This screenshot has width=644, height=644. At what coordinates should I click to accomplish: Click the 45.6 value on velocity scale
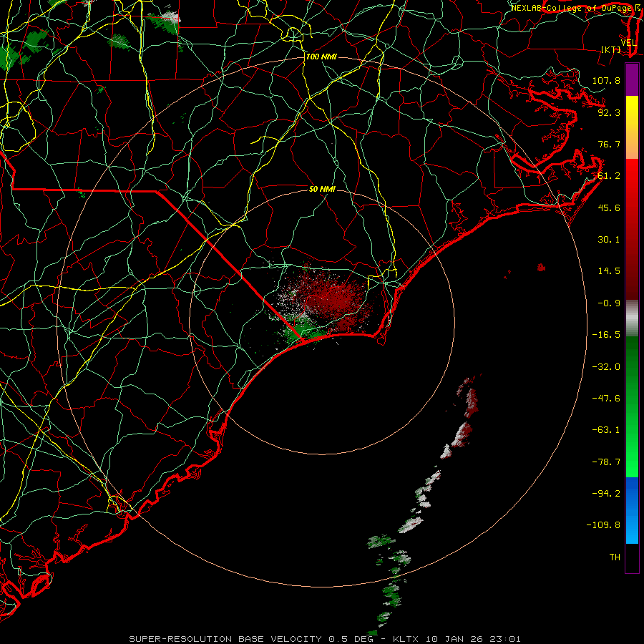[x=609, y=208]
